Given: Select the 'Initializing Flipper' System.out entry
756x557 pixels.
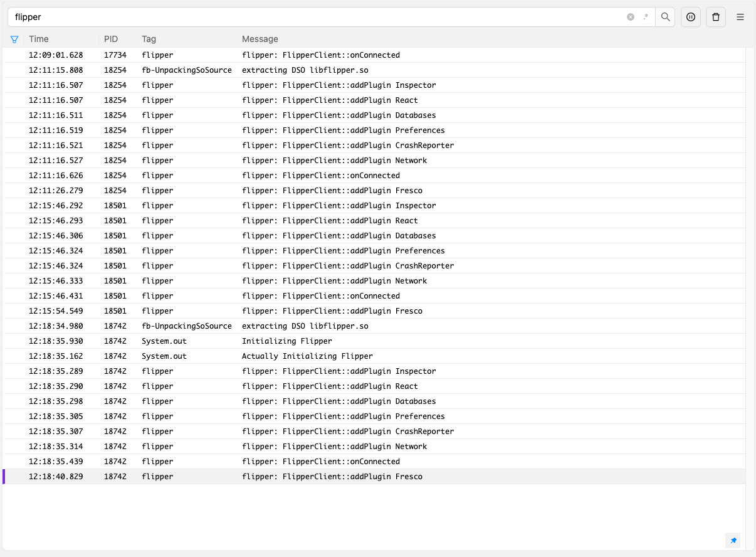Looking at the screenshot, I should (313, 341).
